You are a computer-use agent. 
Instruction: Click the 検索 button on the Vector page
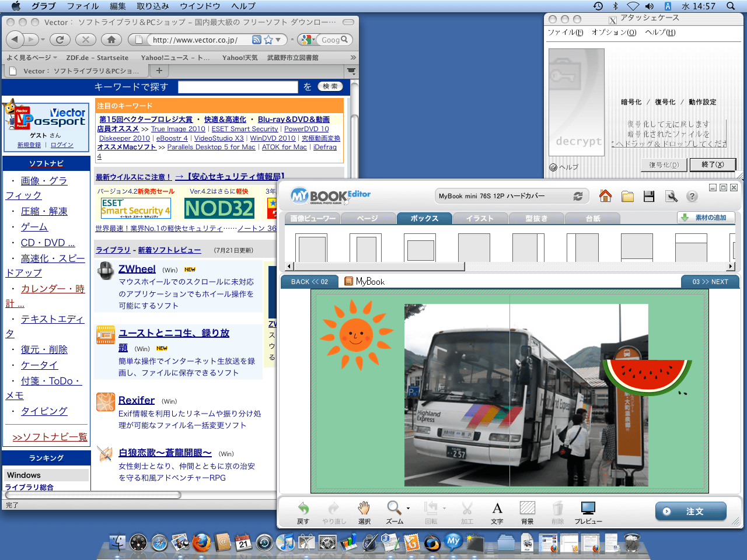pyautogui.click(x=330, y=86)
